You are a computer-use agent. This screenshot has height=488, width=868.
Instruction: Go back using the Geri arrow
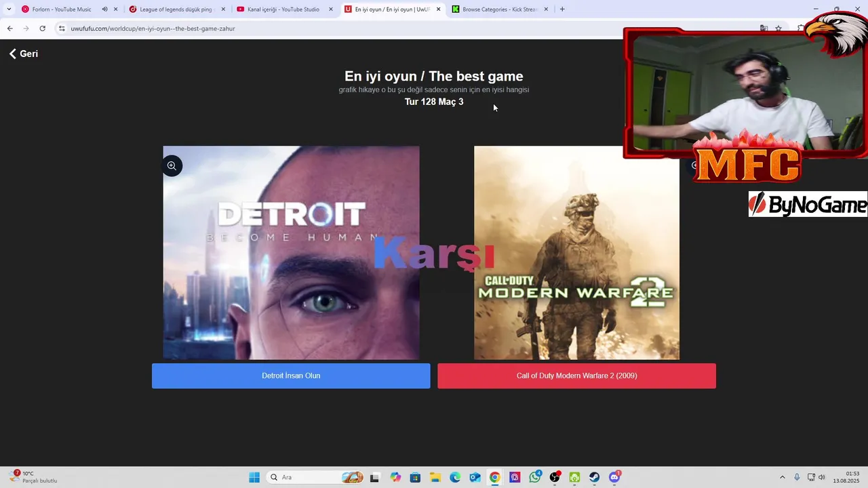pyautogui.click(x=23, y=54)
